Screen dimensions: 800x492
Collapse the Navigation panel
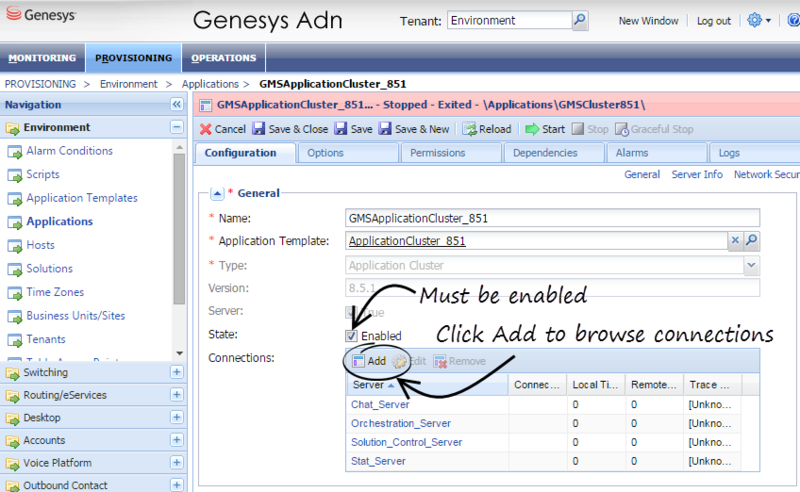coord(177,105)
